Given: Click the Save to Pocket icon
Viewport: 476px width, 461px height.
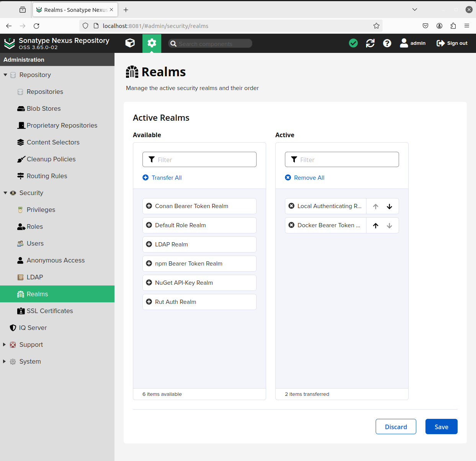Looking at the screenshot, I should (x=425, y=26).
